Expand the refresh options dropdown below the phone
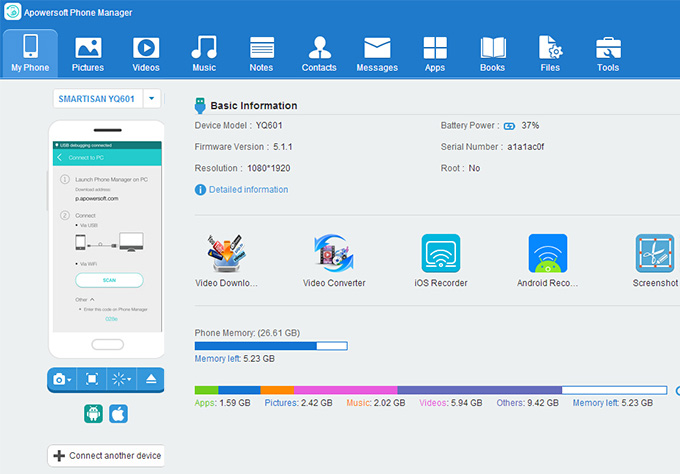This screenshot has width=680, height=474. coord(121,379)
